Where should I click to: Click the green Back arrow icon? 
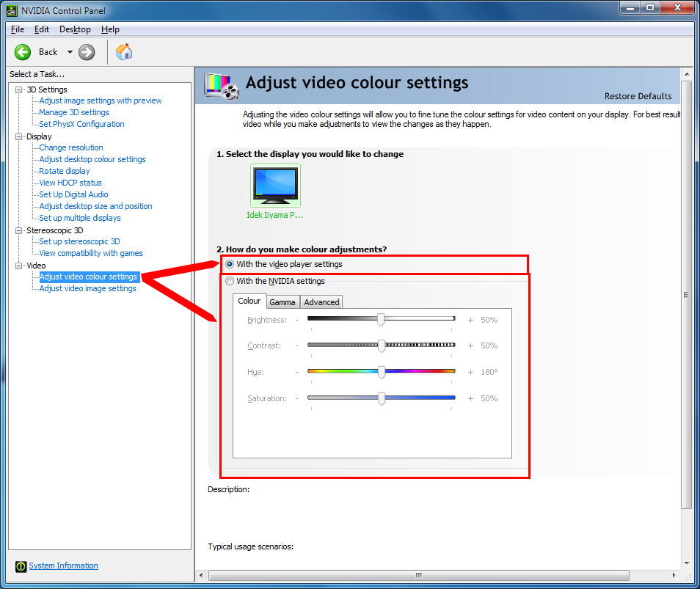pyautogui.click(x=22, y=52)
